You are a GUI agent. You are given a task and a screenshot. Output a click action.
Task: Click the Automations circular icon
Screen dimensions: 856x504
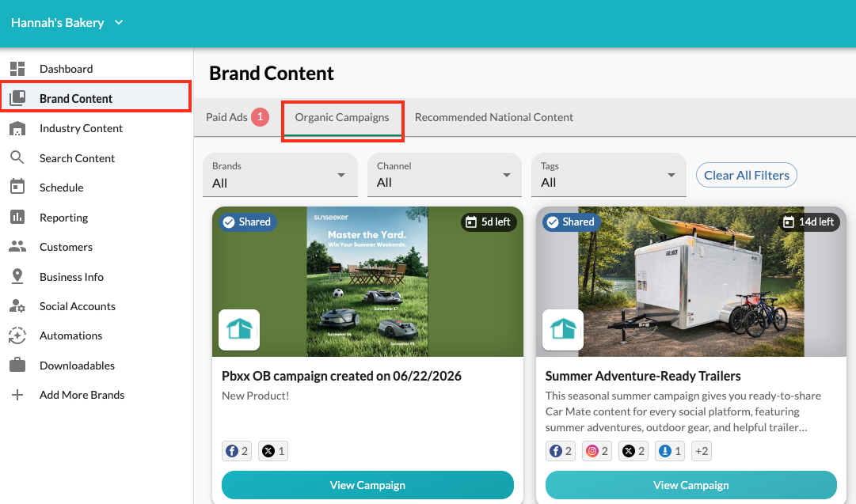click(x=17, y=335)
